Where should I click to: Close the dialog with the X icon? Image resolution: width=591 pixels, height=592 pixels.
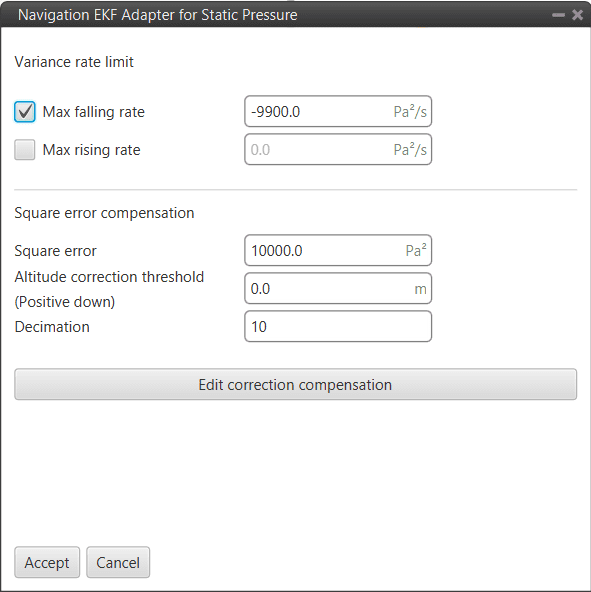coord(577,15)
